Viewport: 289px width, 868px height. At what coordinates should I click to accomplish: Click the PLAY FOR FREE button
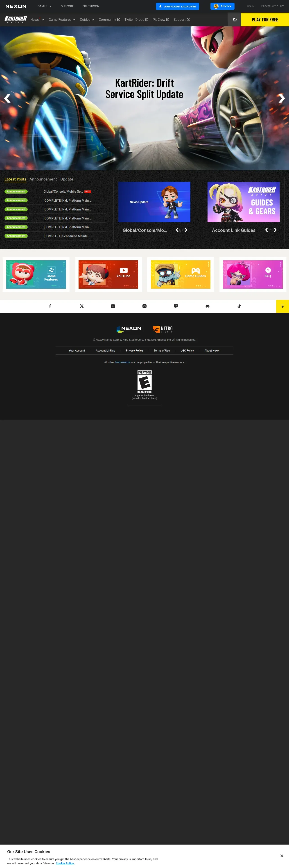(x=265, y=20)
